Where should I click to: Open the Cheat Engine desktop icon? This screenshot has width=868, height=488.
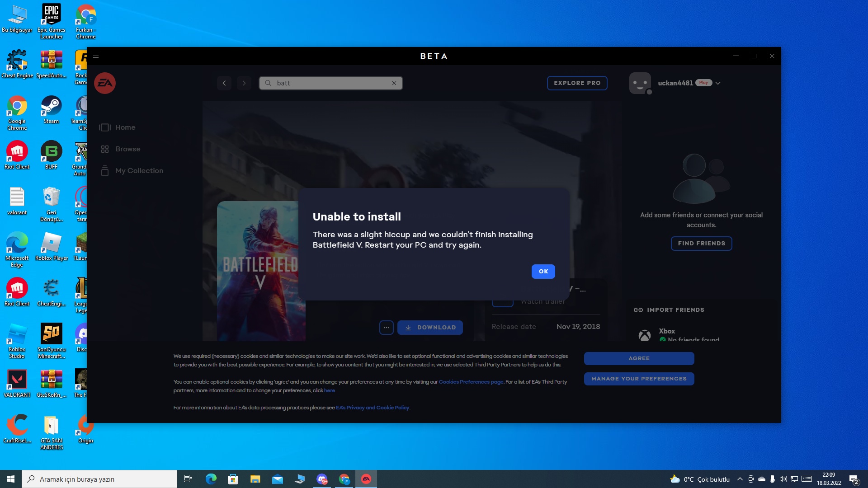click(x=17, y=64)
